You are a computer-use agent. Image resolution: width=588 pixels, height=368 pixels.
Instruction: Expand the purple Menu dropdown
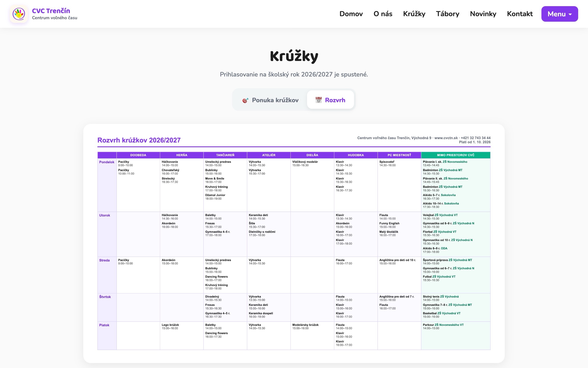click(560, 14)
